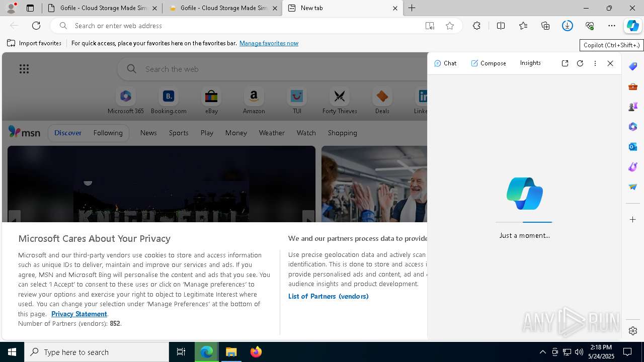The image size is (644, 362).
Task: Launch Firefox from the taskbar
Action: (x=256, y=352)
